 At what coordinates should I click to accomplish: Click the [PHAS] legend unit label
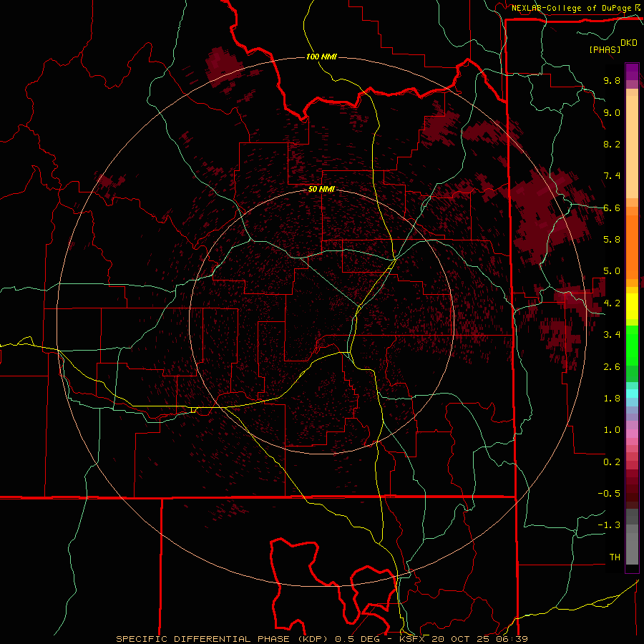click(605, 49)
